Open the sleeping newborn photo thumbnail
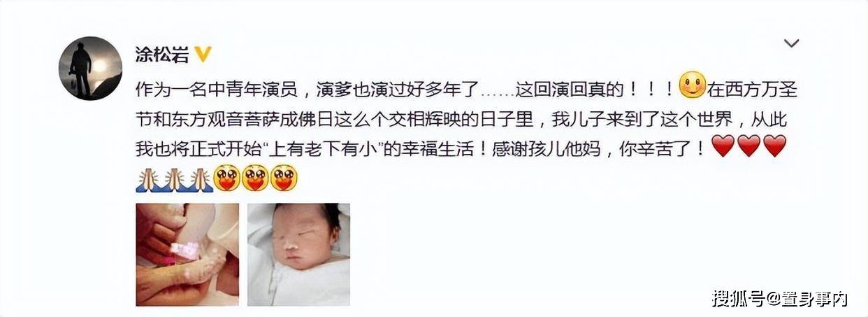Viewport: 868px width, 317px height. pos(299,255)
